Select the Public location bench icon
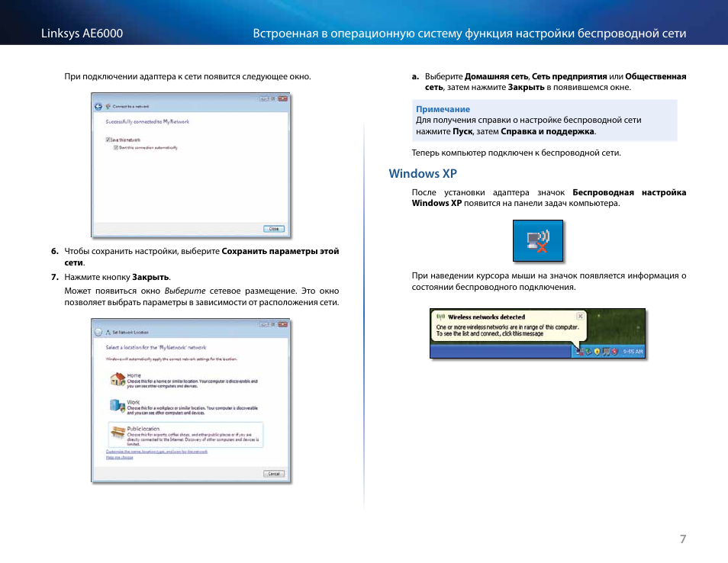This screenshot has width=728, height=563. [118, 433]
